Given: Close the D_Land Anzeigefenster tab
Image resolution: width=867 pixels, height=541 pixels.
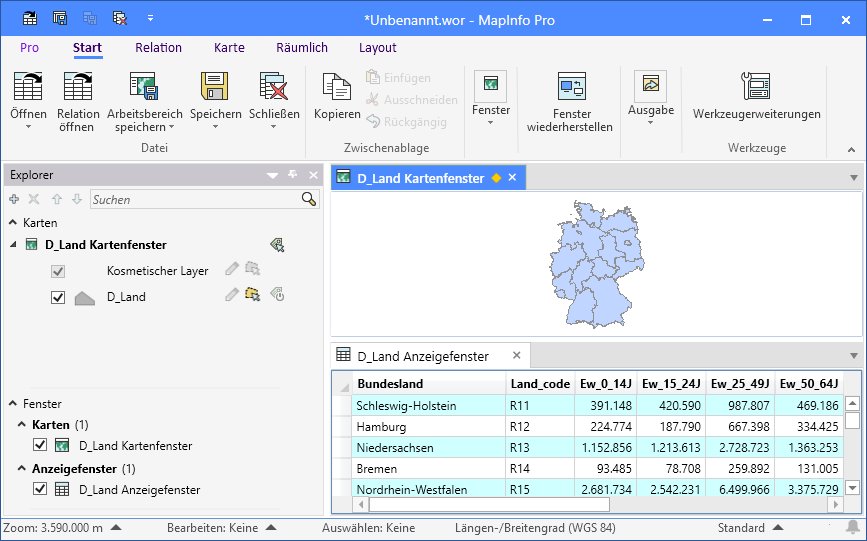Looking at the screenshot, I should coord(516,355).
